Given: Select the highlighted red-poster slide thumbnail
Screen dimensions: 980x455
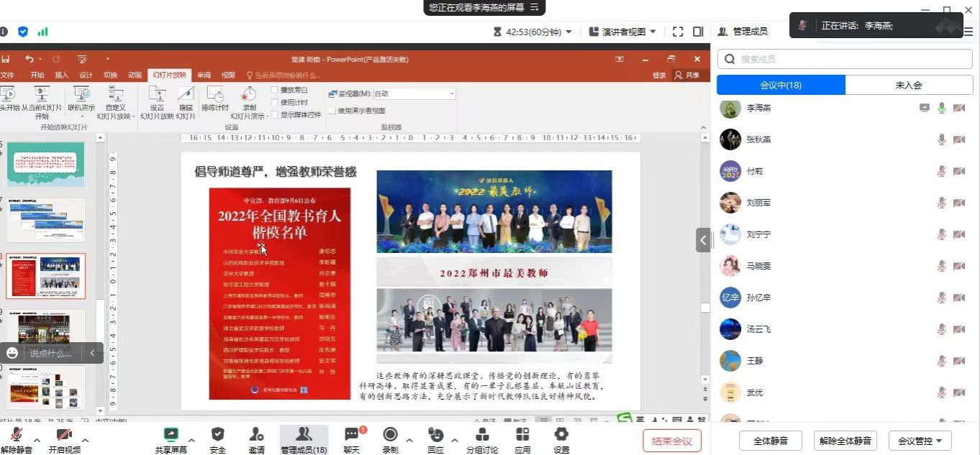Looking at the screenshot, I should point(46,275).
